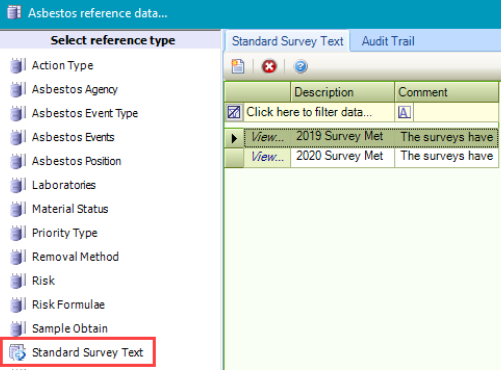Click the new record icon in toolbar

(238, 66)
